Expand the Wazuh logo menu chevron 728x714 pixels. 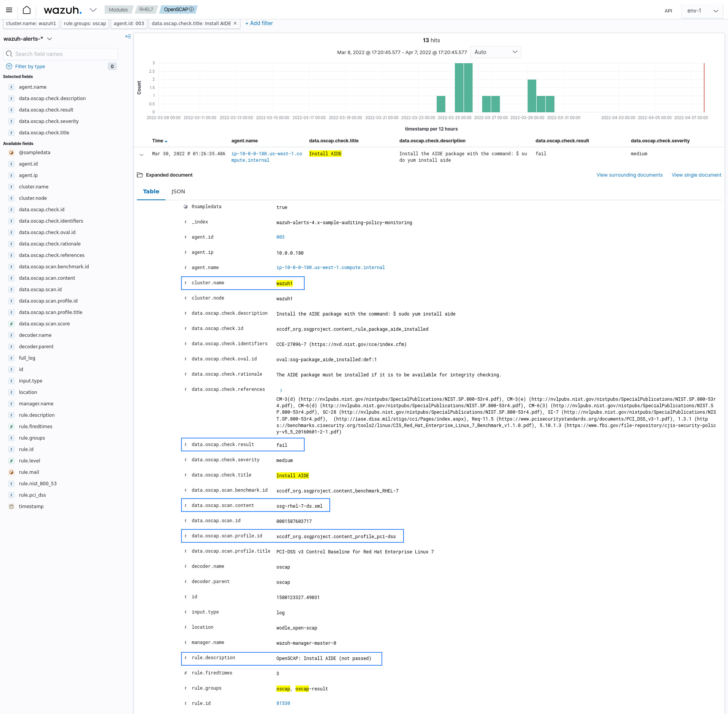[x=93, y=10]
